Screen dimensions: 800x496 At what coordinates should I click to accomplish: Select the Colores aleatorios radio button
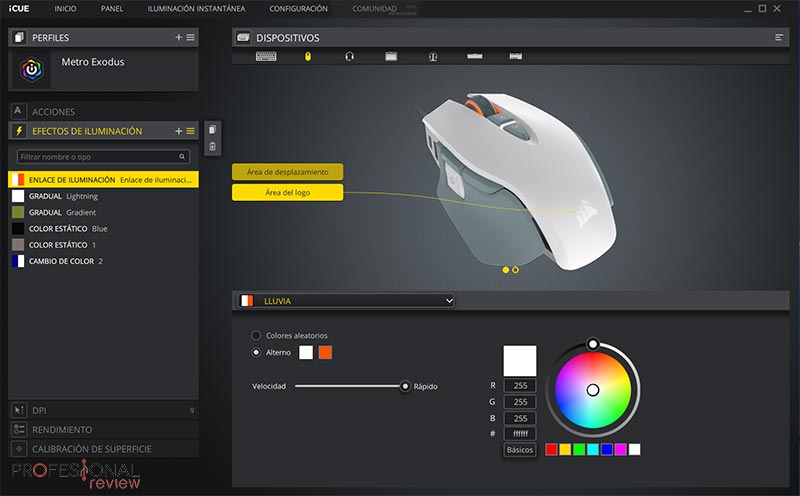256,335
